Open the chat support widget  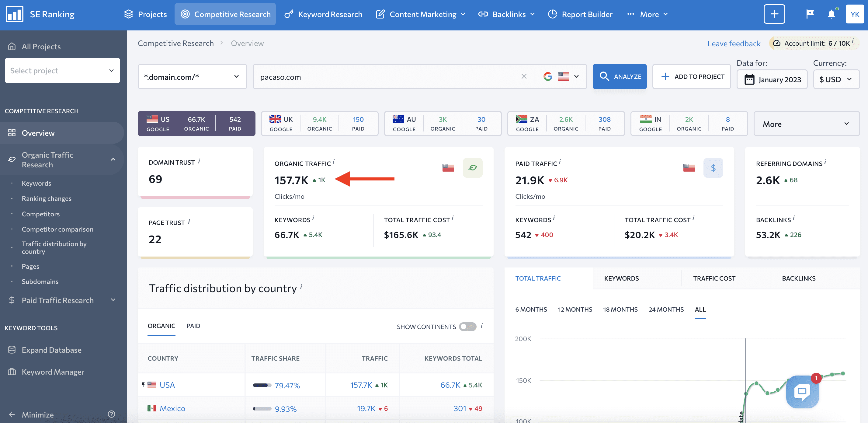point(802,392)
